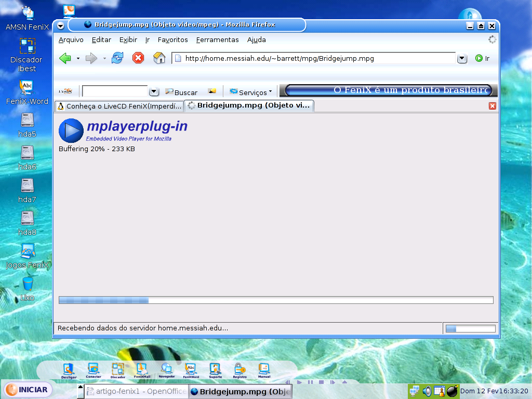This screenshot has height=399, width=532.
Task: Click Discador icon in the dock
Action: pos(118,370)
